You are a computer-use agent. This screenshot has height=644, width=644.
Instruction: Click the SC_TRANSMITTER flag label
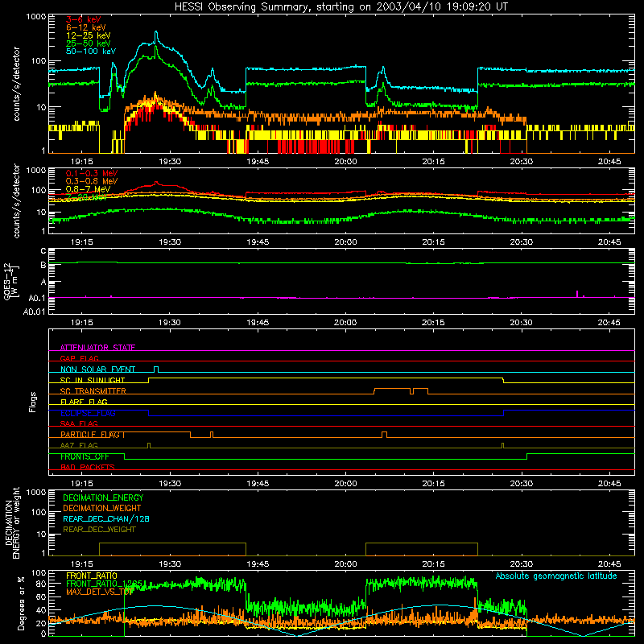(93, 391)
